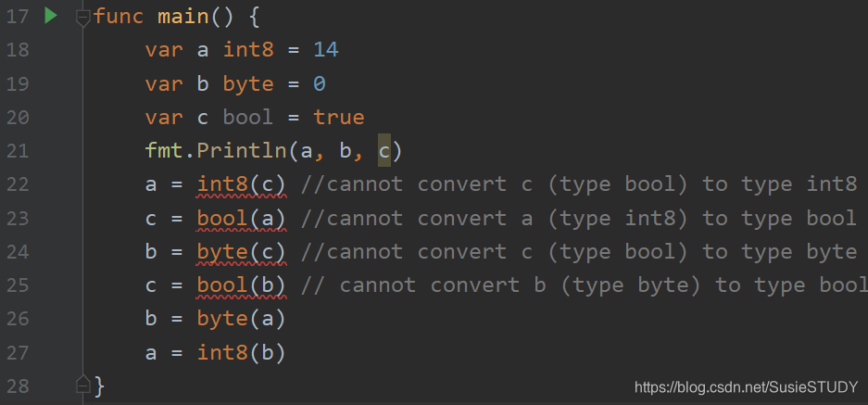Click the comment text on line 25
Viewport: 868px width, 405px height.
(x=585, y=285)
